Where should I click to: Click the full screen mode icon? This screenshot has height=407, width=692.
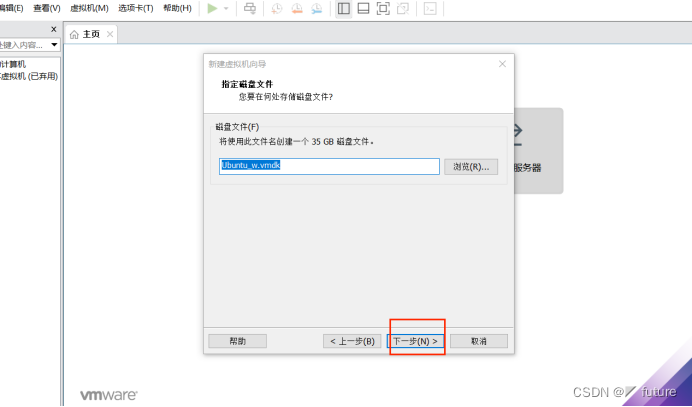[x=383, y=8]
